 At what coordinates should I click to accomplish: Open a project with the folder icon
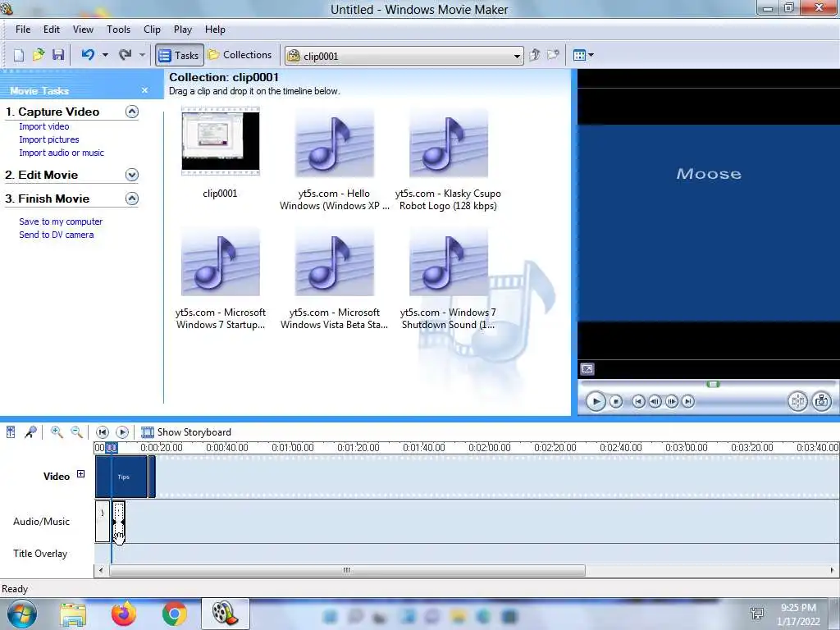(38, 55)
